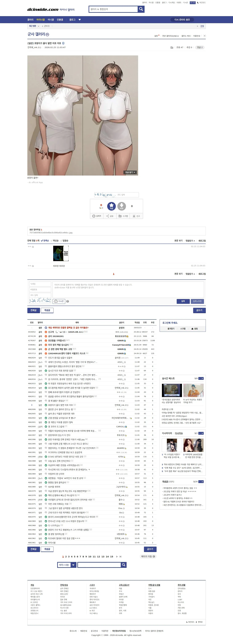Click the 닉네임 input field
Viewport: 233px width, 644px height.
pyautogui.click(x=40, y=284)
